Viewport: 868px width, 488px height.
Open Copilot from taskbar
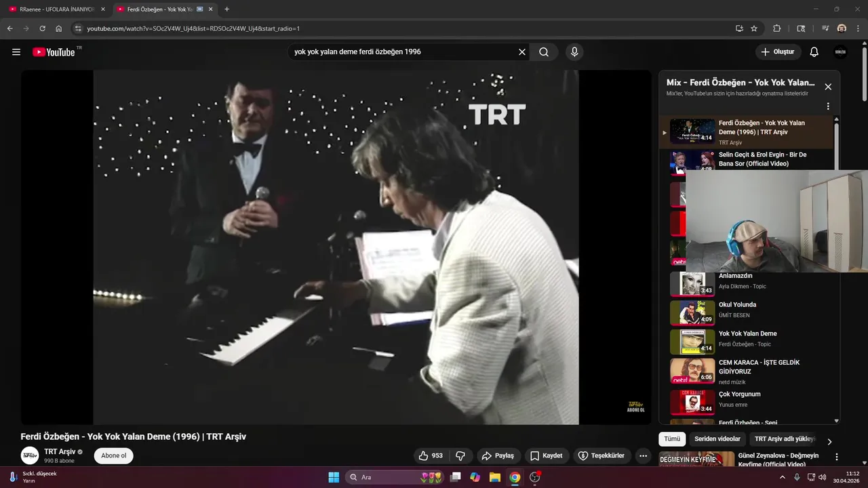[x=475, y=477]
